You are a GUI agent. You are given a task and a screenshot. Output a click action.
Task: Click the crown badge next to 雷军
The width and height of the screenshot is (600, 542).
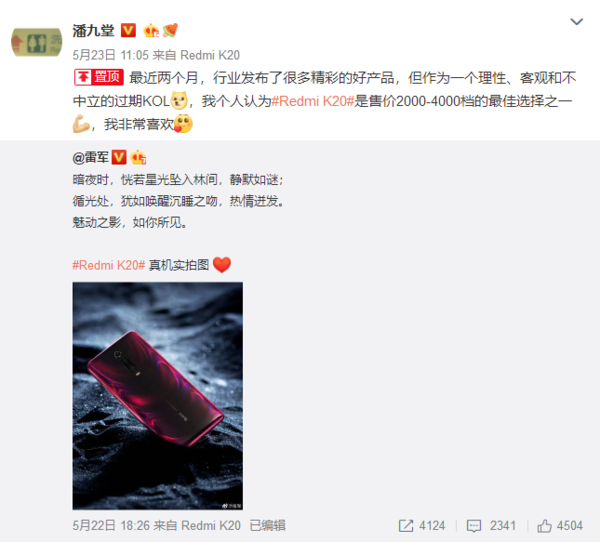point(138,157)
